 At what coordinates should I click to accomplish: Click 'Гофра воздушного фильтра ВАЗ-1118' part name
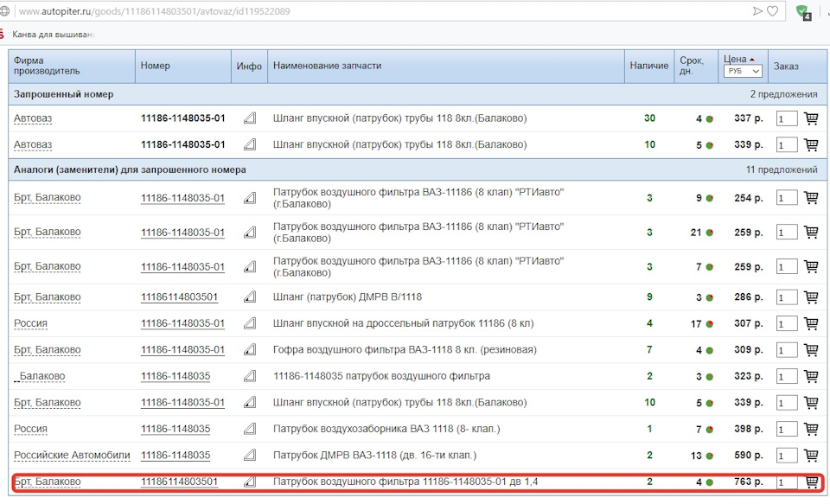coord(405,350)
